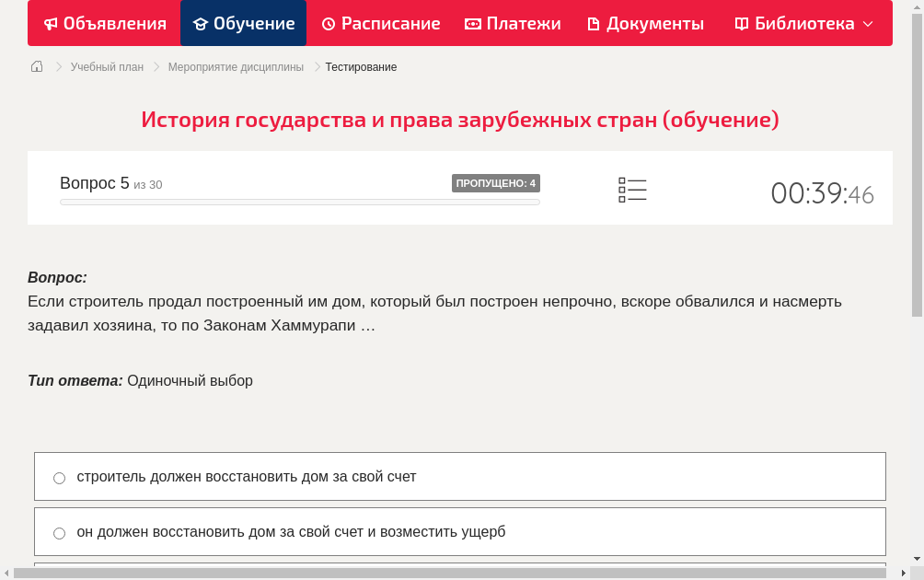Click the home icon in the breadcrumbs
The image size is (924, 580).
point(37,66)
